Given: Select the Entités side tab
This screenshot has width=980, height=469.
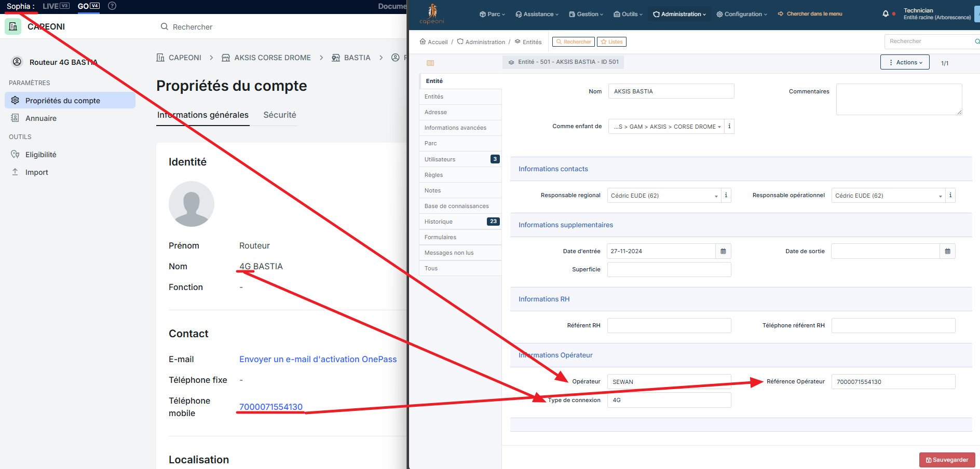Looking at the screenshot, I should click(x=460, y=96).
